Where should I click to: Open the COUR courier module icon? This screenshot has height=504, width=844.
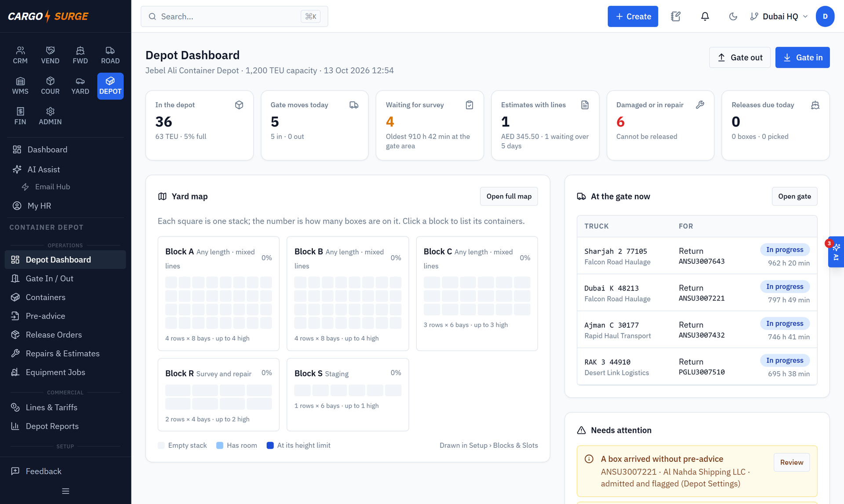click(x=50, y=86)
